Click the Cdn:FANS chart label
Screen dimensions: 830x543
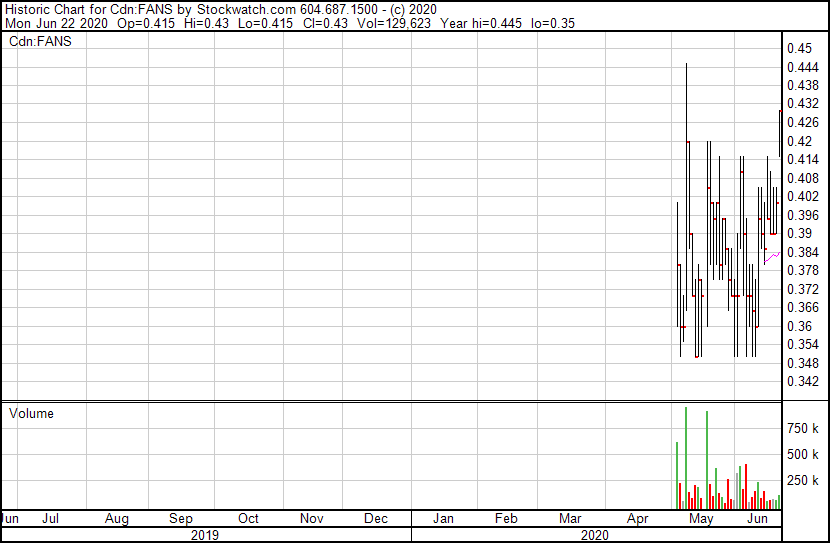(x=40, y=41)
